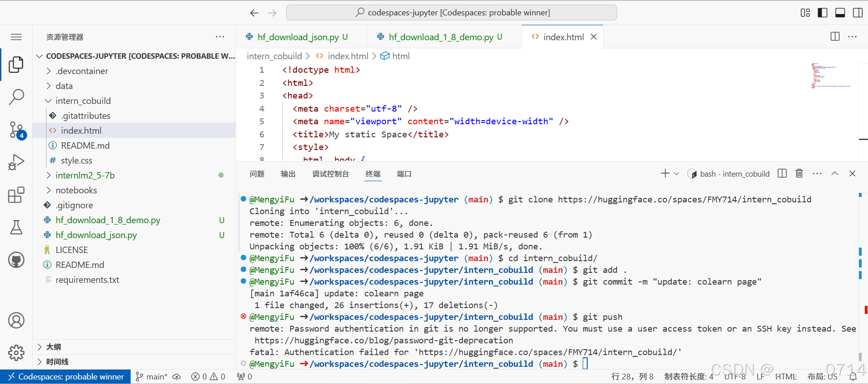Open Customize Layout icon in title bar
This screenshot has width=868, height=384.
coord(805,13)
